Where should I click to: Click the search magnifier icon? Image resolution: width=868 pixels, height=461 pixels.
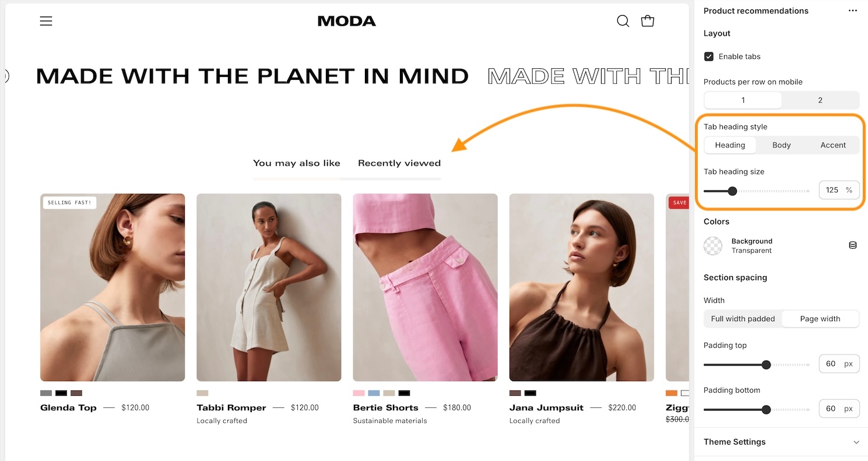pos(623,22)
